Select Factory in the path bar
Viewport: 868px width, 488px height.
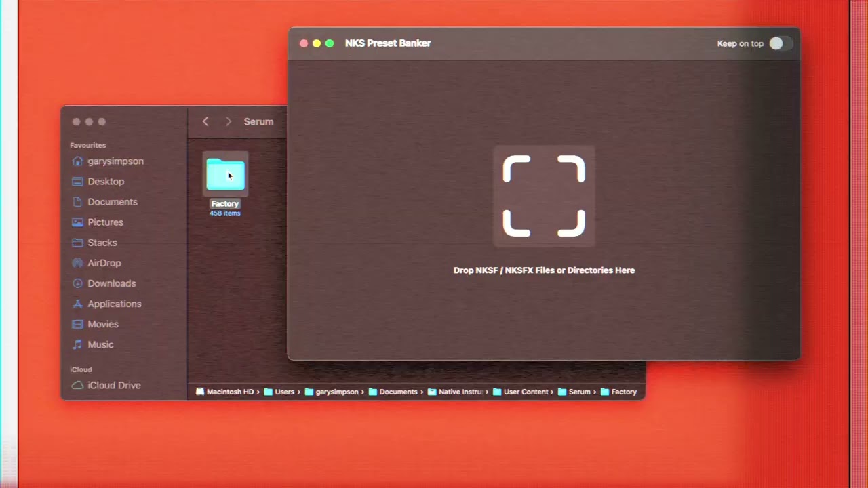point(618,392)
